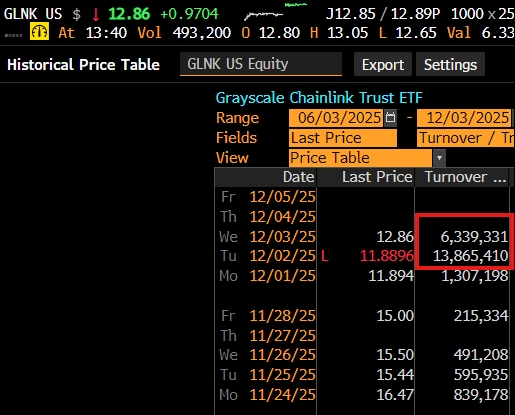The height and width of the screenshot is (415, 515).
Task: Click the 6,339,331 turnover value
Action: (474, 237)
